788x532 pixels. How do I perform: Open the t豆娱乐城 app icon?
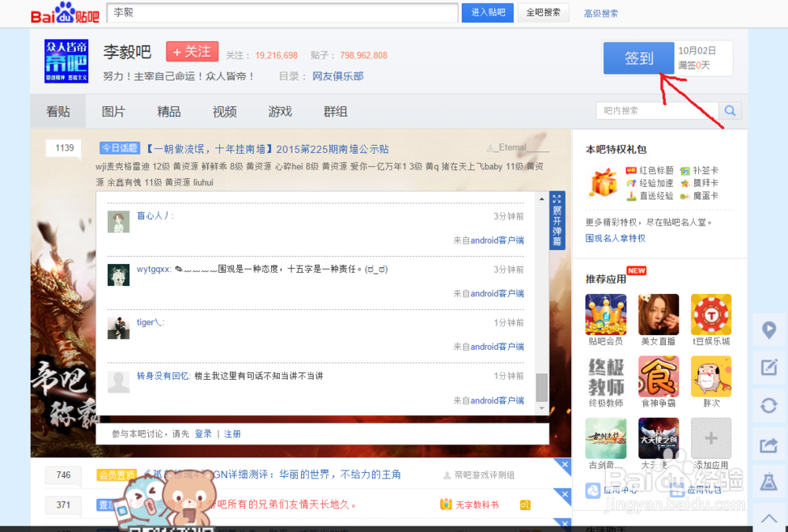point(711,314)
